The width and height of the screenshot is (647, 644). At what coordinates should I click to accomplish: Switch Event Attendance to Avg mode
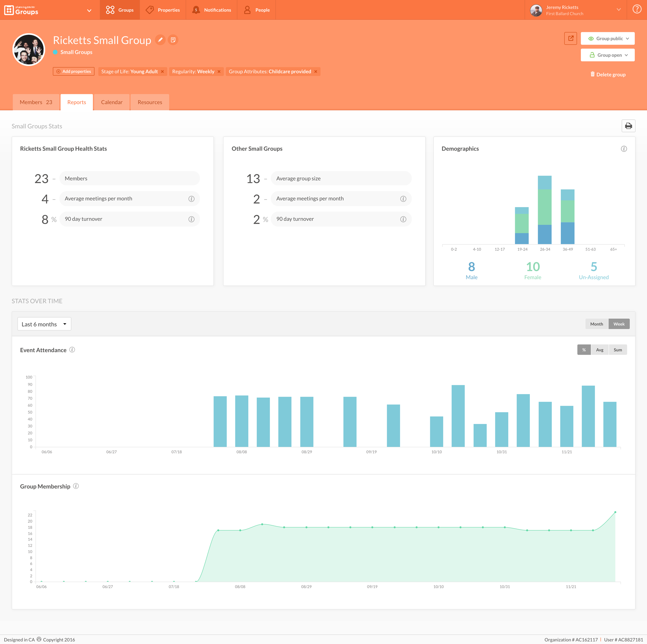(x=600, y=350)
